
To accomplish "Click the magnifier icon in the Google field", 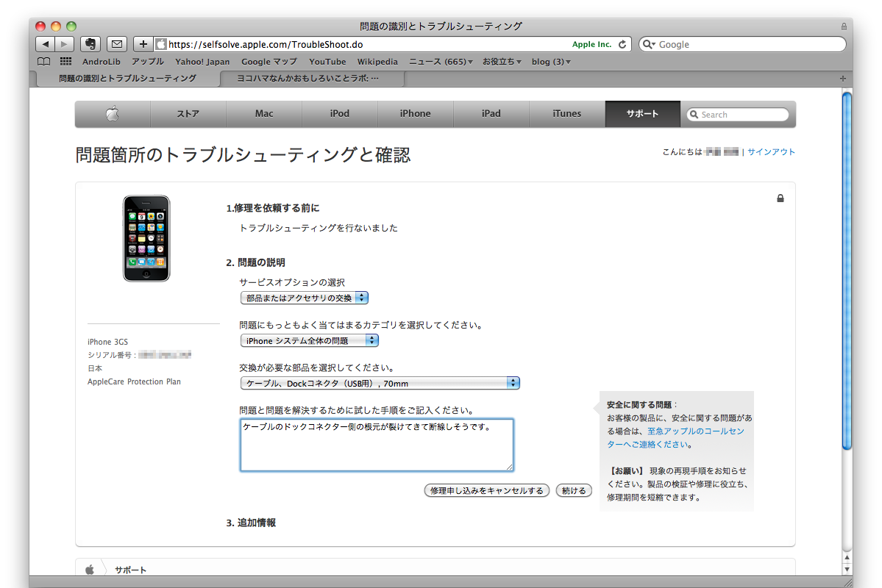I will point(649,44).
